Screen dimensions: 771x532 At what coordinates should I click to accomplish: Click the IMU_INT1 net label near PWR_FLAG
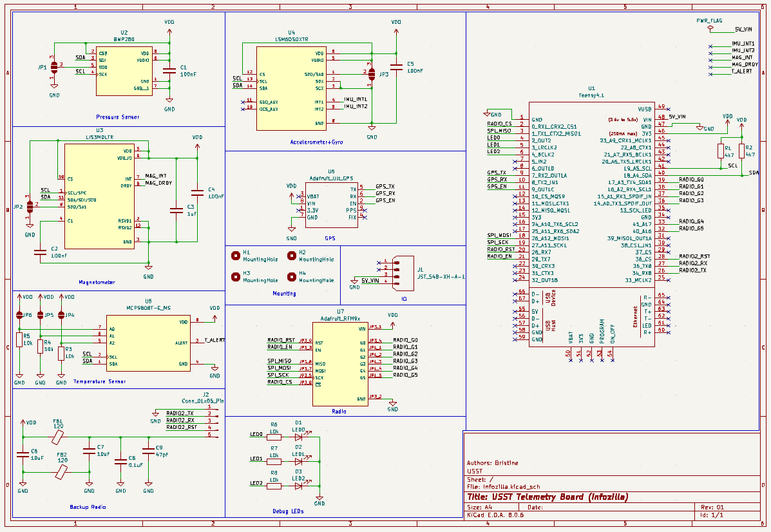pyautogui.click(x=743, y=44)
